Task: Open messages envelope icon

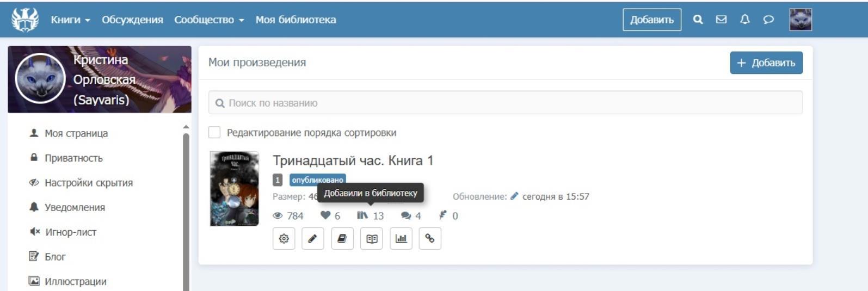Action: click(x=721, y=20)
